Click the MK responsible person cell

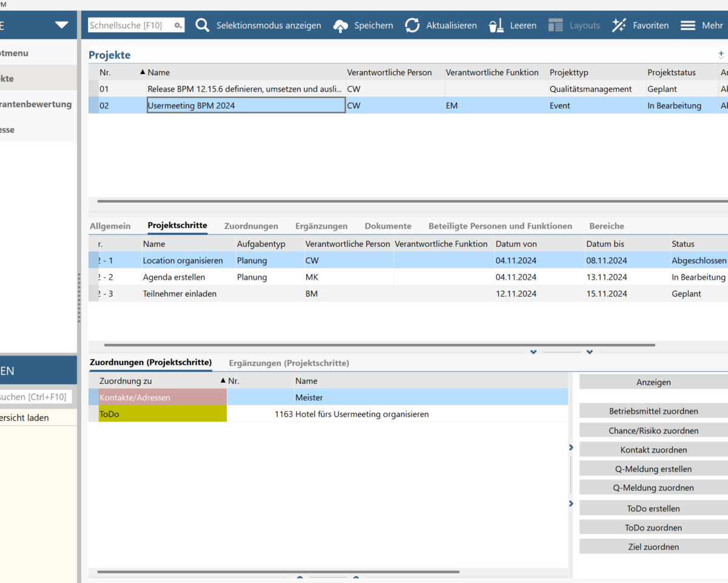[348, 277]
